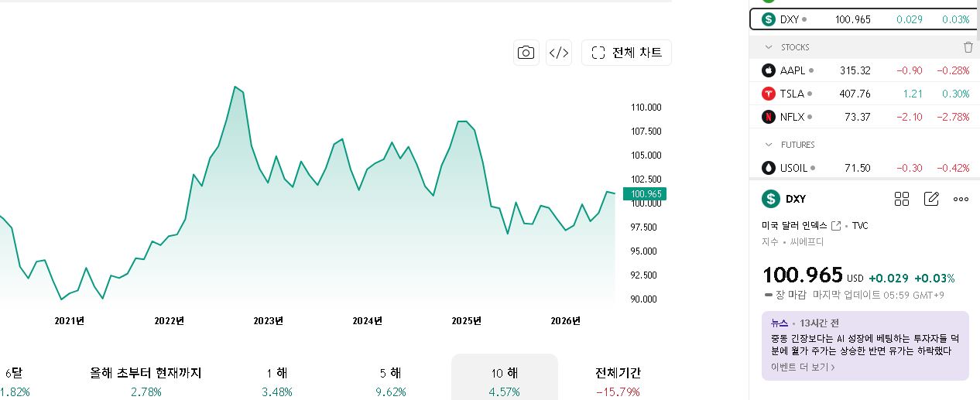Click the USOIL oil drop icon
The height and width of the screenshot is (400, 980).
769,168
